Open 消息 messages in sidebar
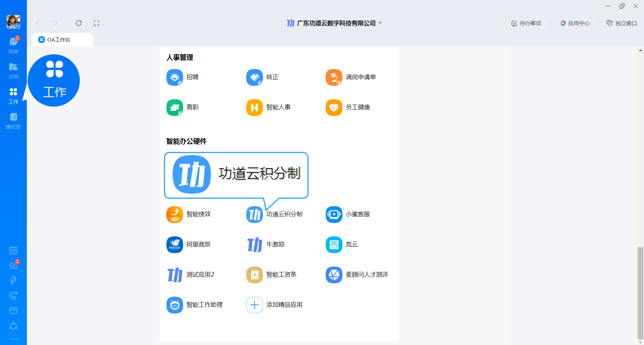Image resolution: width=644 pixels, height=345 pixels. point(13,45)
